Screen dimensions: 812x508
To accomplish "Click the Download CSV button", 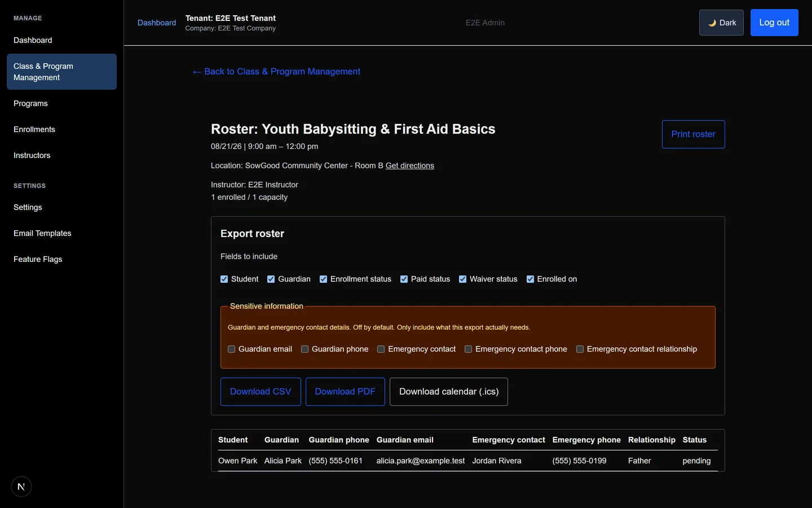I will 261,392.
